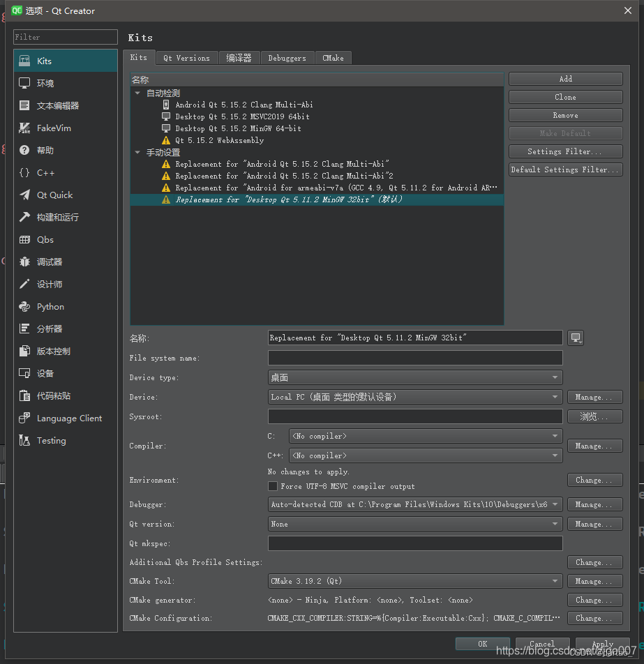Open the 设计师 settings category

66,284
